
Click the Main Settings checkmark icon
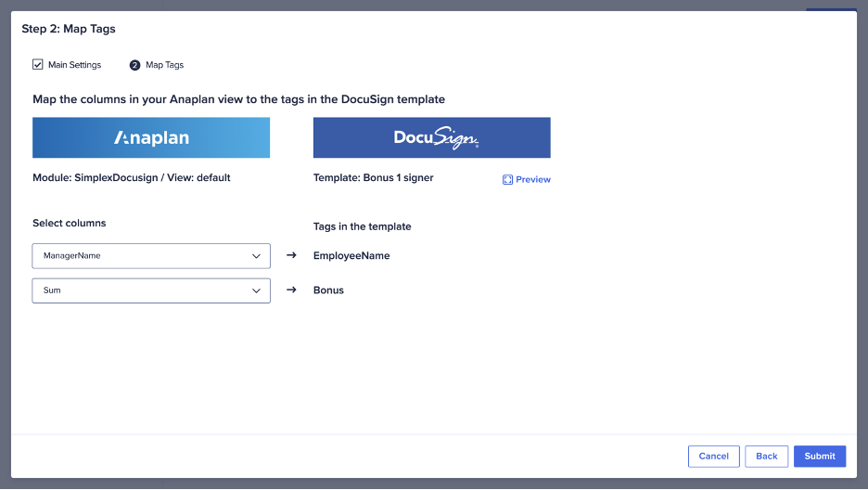pyautogui.click(x=38, y=65)
